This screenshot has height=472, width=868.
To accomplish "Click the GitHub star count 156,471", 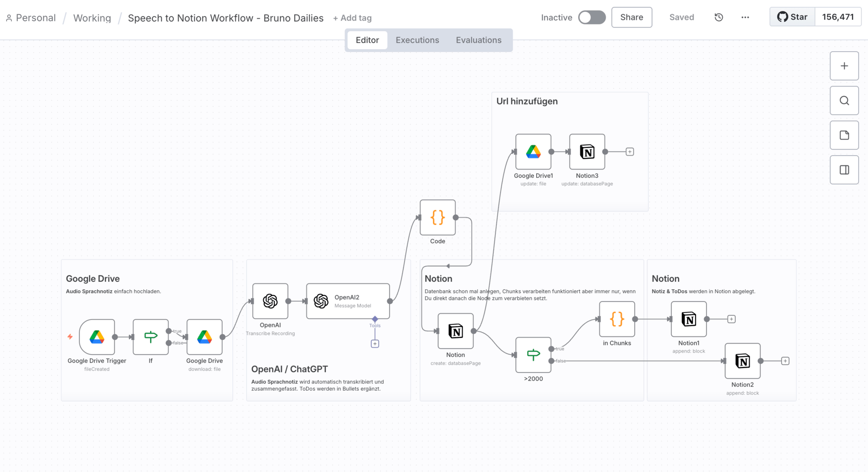I will pyautogui.click(x=838, y=17).
